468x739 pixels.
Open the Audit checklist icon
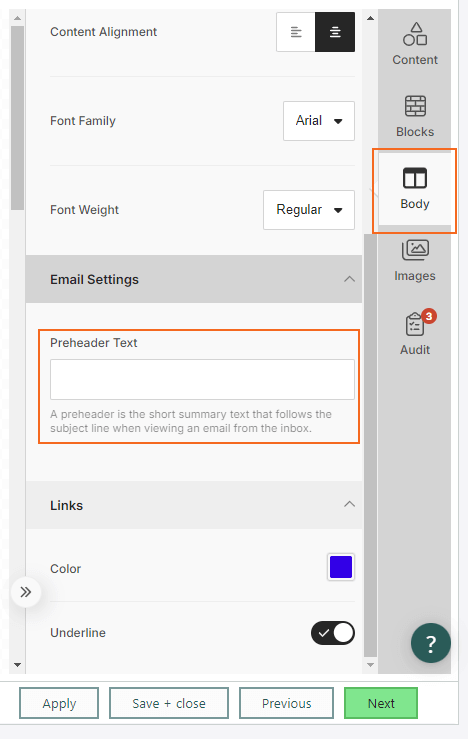(x=415, y=324)
